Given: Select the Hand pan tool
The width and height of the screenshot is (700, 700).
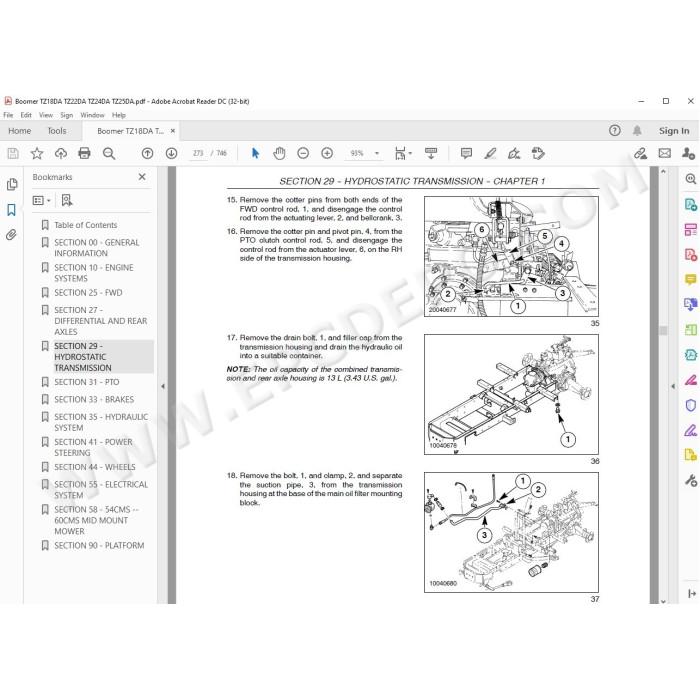Looking at the screenshot, I should coord(279,154).
